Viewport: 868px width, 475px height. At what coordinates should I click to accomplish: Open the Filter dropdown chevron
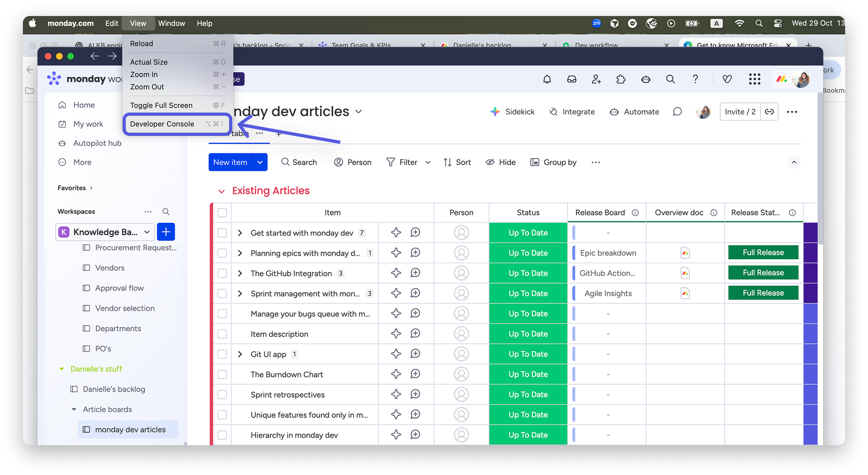[428, 162]
